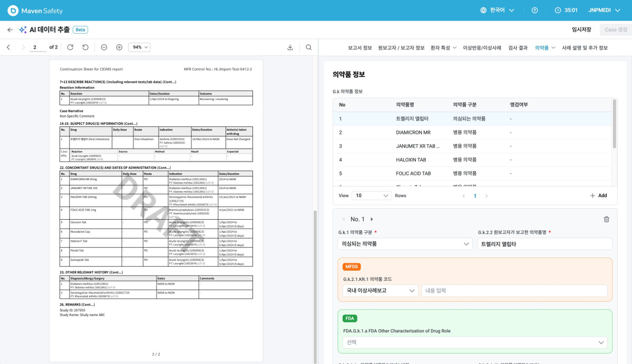The image size is (632, 364).
Task: Click the 임시저장 button
Action: [581, 29]
